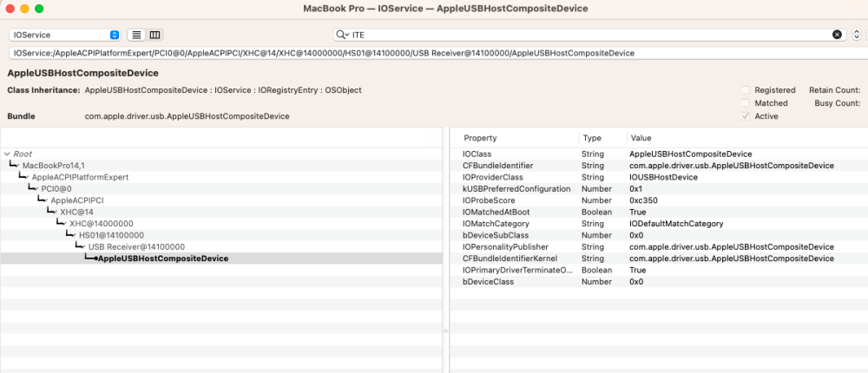Collapse the XHC@14000000 disclosure triangle

tap(65, 224)
